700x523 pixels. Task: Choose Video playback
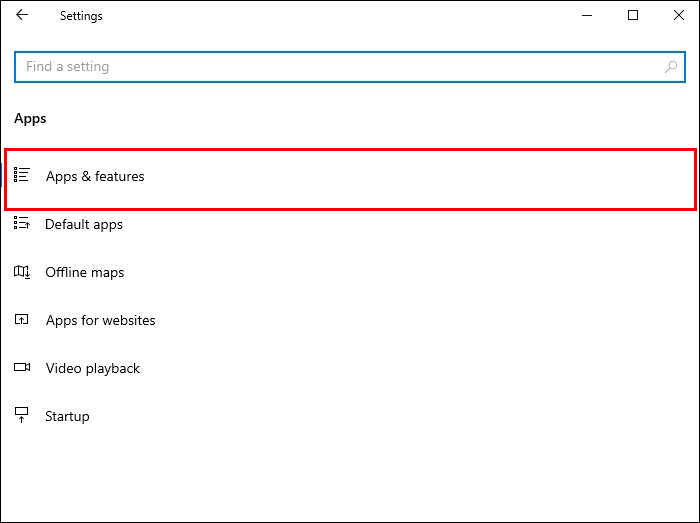93,368
